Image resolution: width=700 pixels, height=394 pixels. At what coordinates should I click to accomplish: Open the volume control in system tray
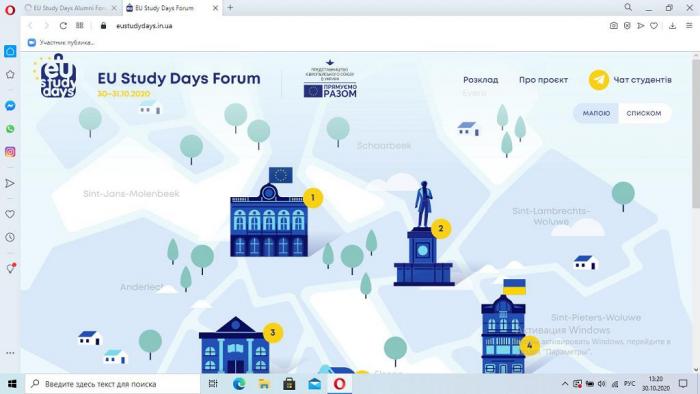(x=602, y=384)
